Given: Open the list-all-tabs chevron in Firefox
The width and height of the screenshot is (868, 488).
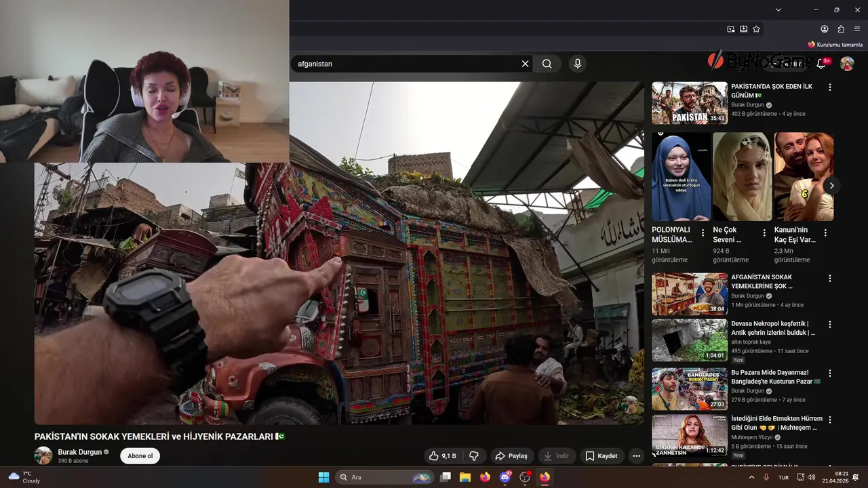Looking at the screenshot, I should [x=778, y=9].
